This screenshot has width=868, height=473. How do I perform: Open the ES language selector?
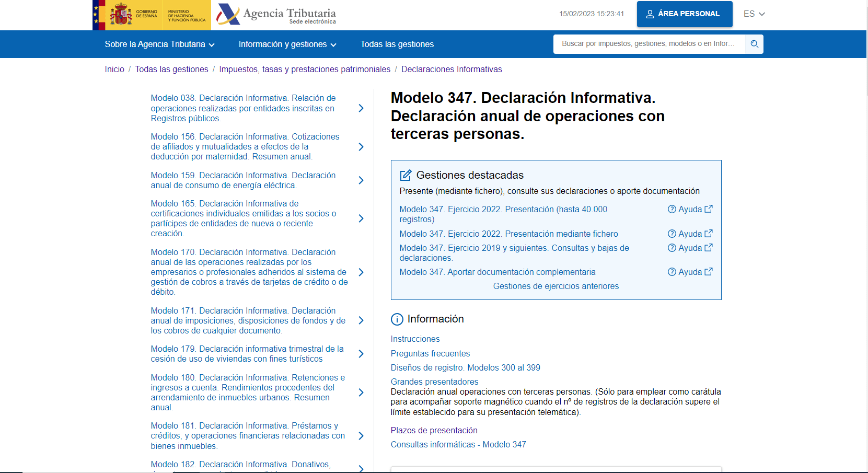point(754,14)
